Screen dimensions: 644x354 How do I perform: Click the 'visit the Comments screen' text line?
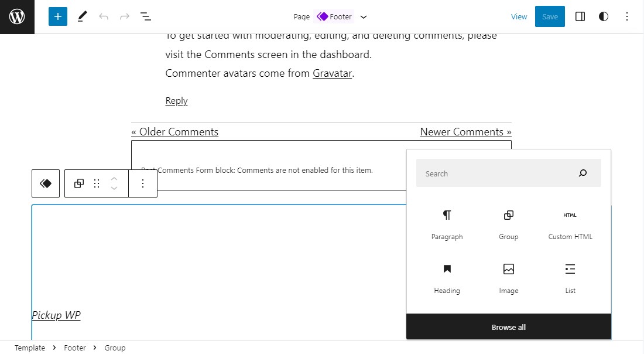click(268, 55)
